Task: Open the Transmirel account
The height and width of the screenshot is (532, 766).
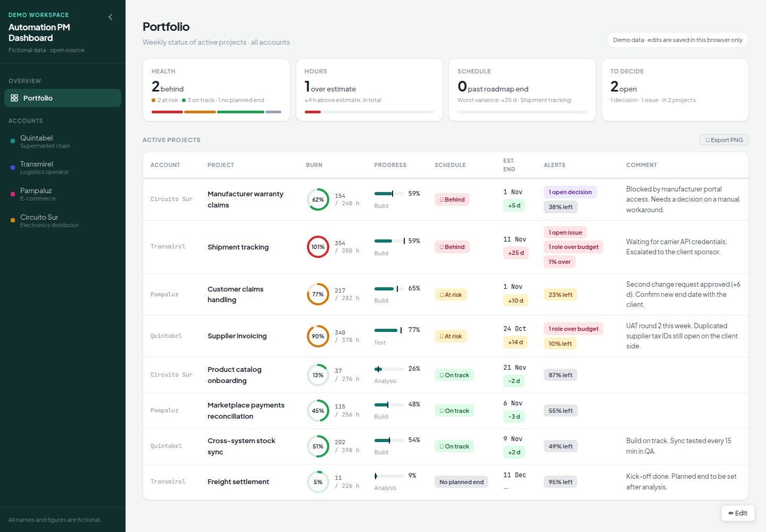Action: 63,168
